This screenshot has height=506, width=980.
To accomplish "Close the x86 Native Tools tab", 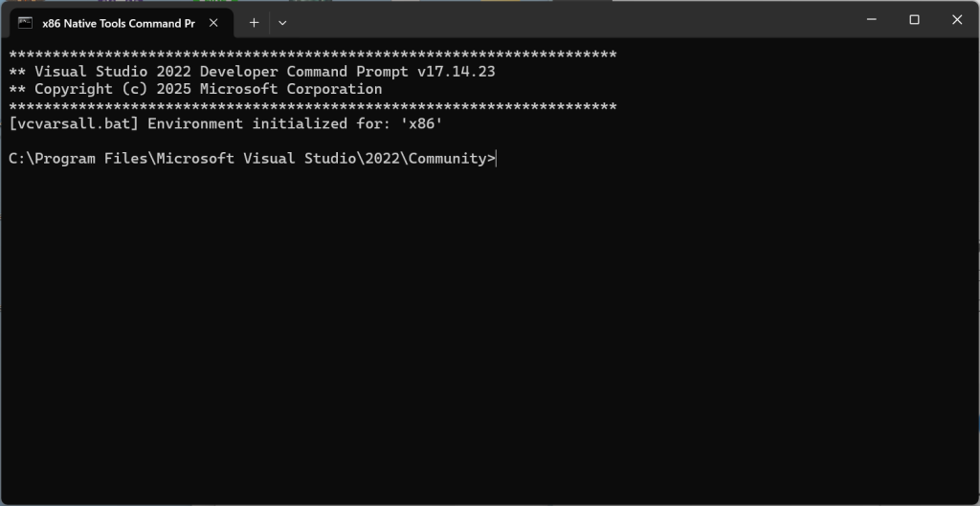I will [212, 23].
